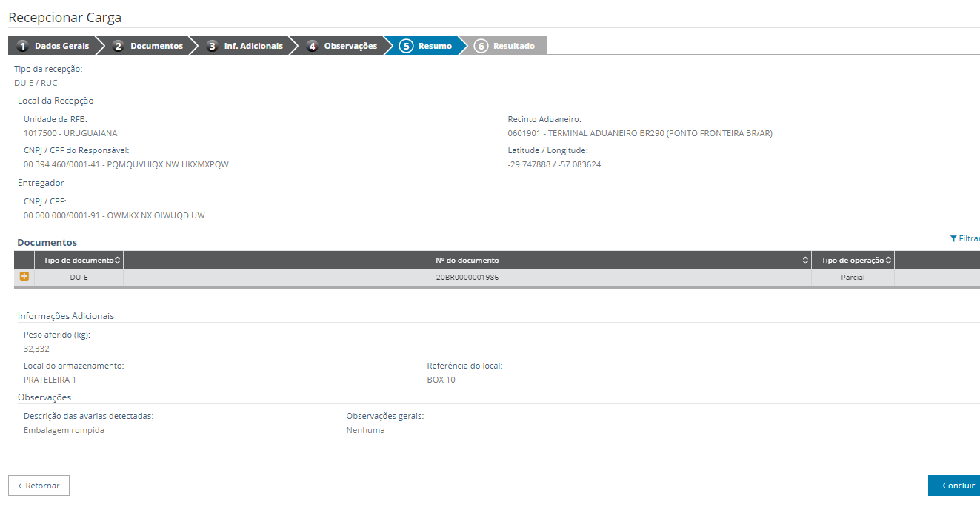Click the step 5 circle badge
The width and height of the screenshot is (980, 507).
point(406,46)
